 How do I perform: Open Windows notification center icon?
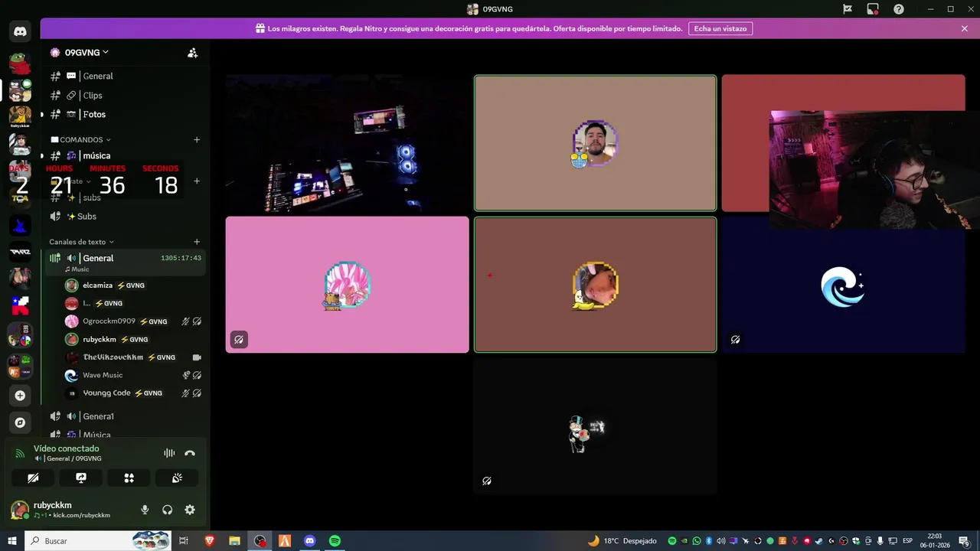pyautogui.click(x=964, y=541)
